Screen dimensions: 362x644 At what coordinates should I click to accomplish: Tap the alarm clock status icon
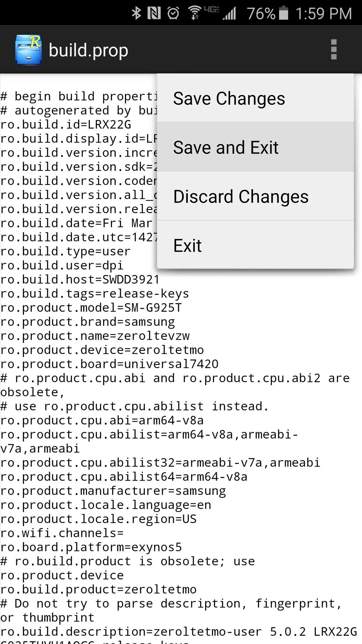pyautogui.click(x=173, y=13)
